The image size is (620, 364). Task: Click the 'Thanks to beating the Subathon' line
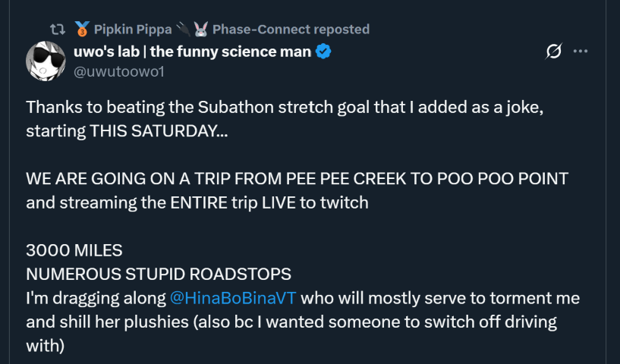click(285, 107)
